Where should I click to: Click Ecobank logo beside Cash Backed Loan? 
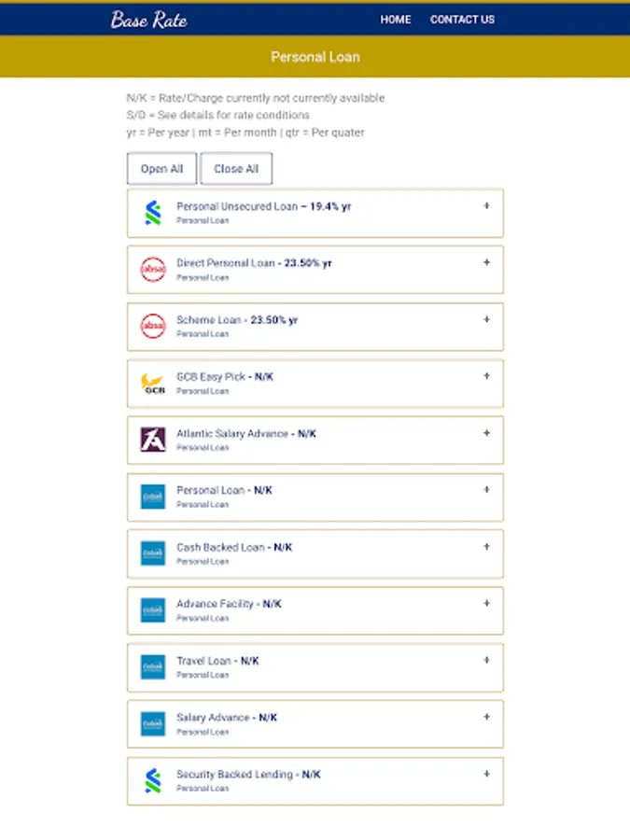click(153, 553)
